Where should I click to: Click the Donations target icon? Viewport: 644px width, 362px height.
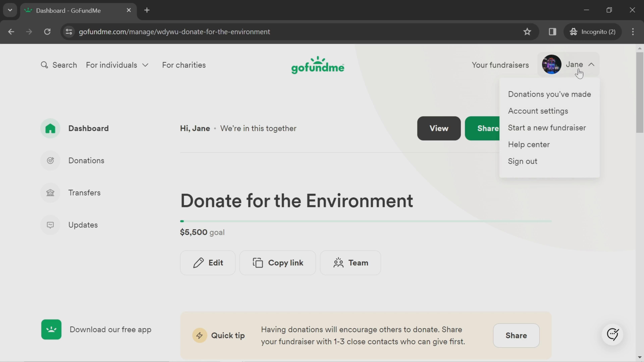point(50,160)
